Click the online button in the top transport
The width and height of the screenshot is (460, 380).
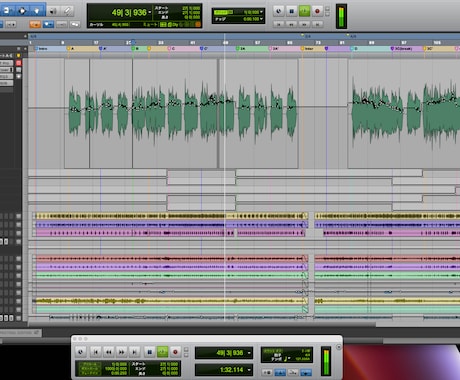pos(279,11)
